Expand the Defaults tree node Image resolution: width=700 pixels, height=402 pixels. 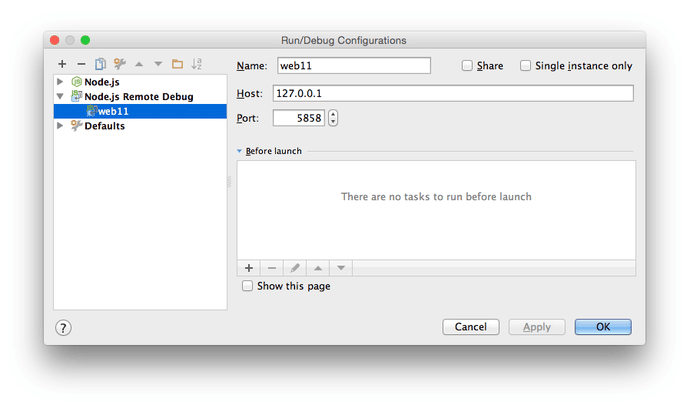[x=60, y=126]
